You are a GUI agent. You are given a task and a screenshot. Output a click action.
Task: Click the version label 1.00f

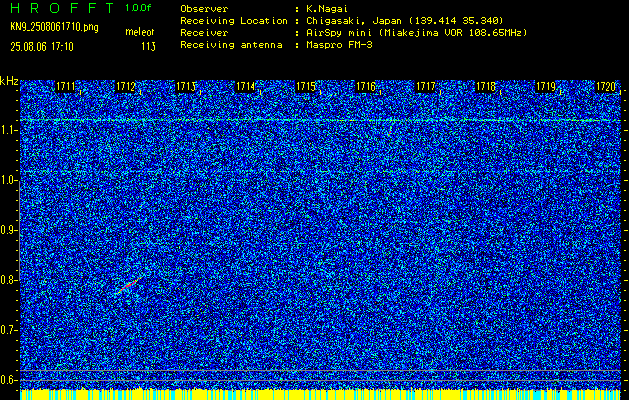pyautogui.click(x=138, y=8)
